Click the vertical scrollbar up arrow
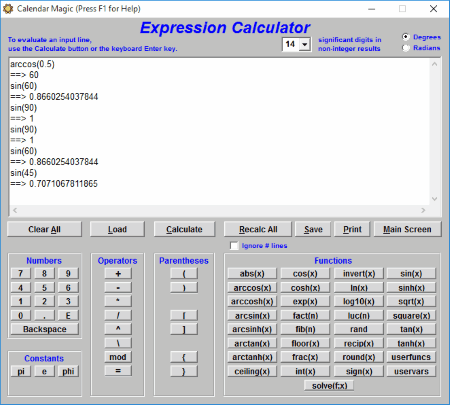 pyautogui.click(x=434, y=64)
